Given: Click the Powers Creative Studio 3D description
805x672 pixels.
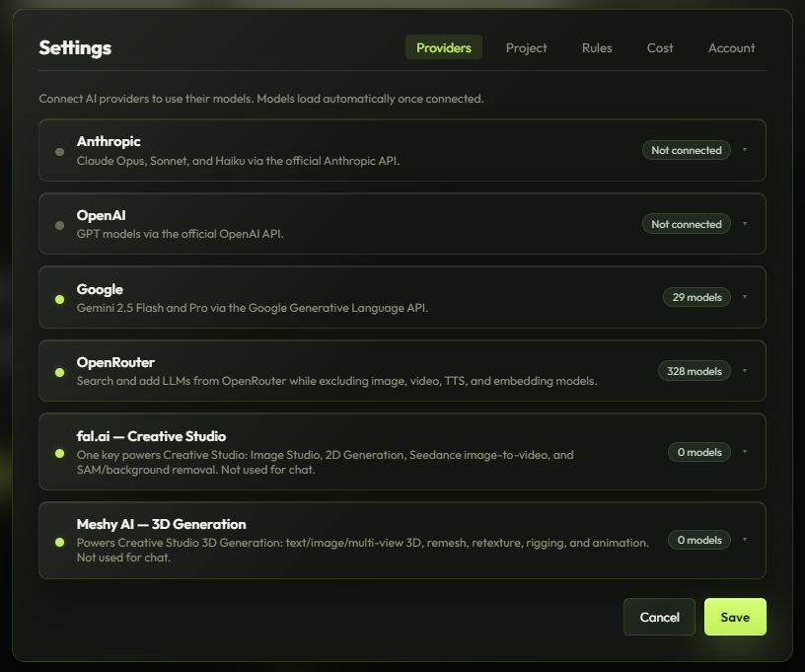Looking at the screenshot, I should coord(363,550).
